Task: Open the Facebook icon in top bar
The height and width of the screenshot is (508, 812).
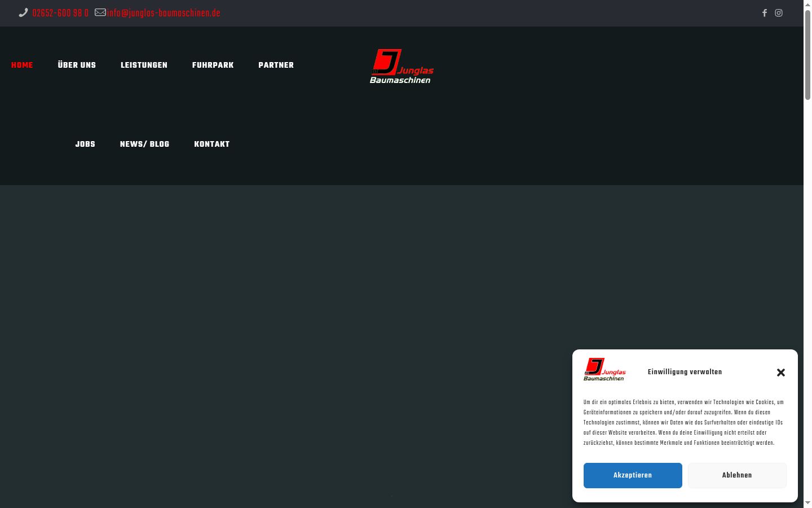Action: pyautogui.click(x=765, y=13)
